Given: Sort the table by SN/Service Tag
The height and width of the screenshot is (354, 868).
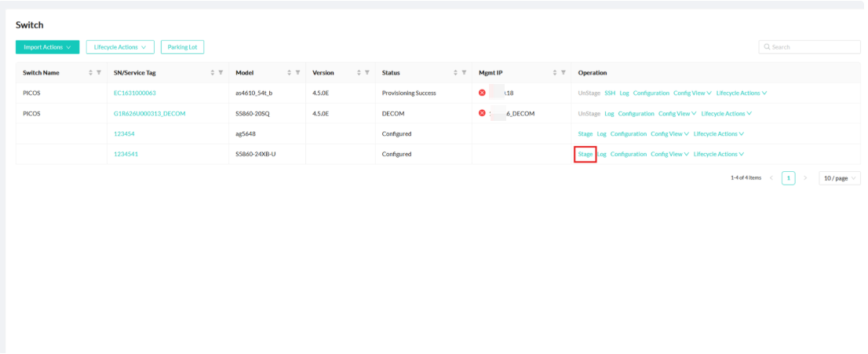Looking at the screenshot, I should pyautogui.click(x=213, y=73).
